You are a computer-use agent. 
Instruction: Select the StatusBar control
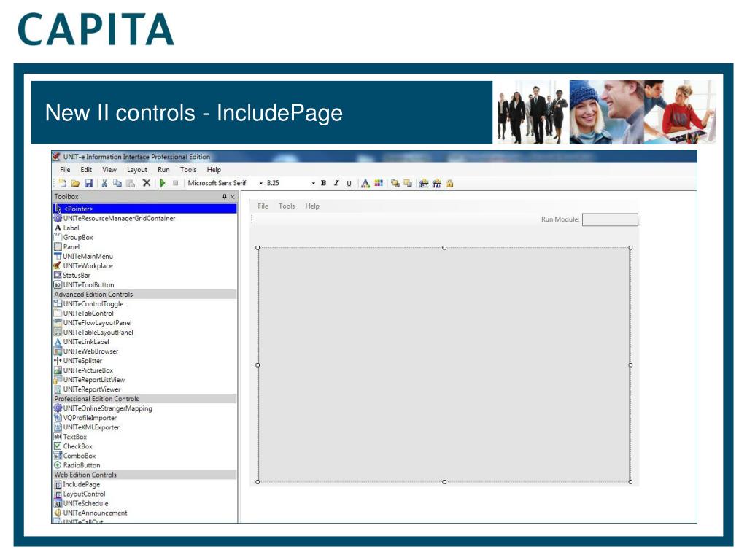coord(145,275)
